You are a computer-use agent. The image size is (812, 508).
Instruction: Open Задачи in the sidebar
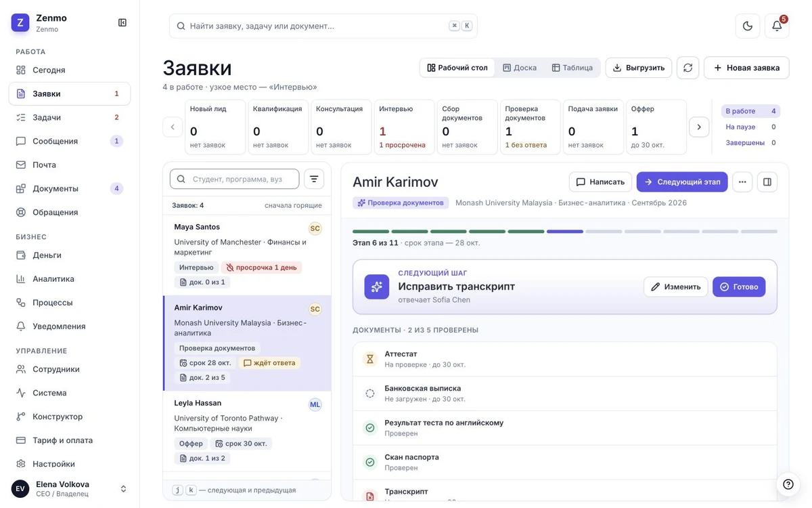(x=69, y=117)
